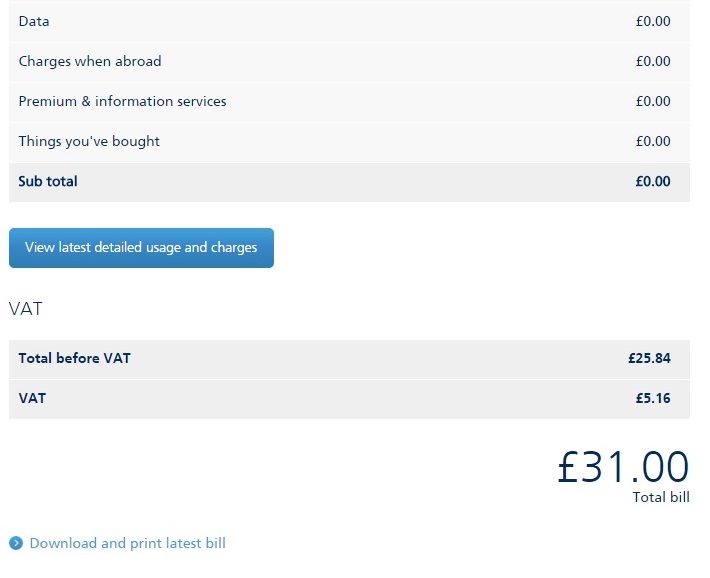
Task: Click the Sub total amount value
Action: 652,181
